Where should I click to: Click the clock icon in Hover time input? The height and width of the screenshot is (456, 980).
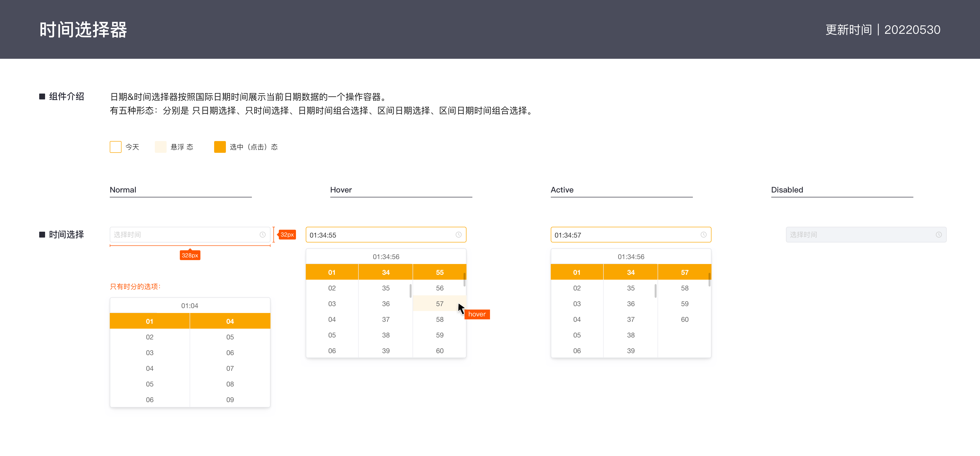click(458, 235)
